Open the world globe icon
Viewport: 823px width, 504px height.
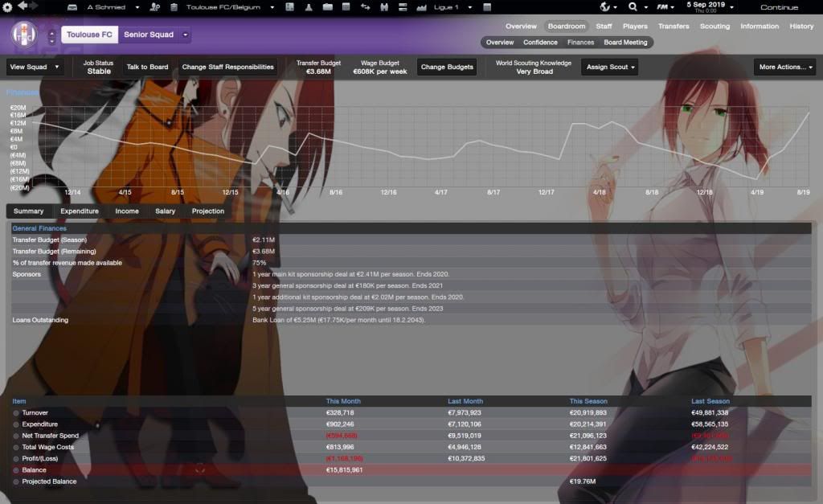(605, 6)
